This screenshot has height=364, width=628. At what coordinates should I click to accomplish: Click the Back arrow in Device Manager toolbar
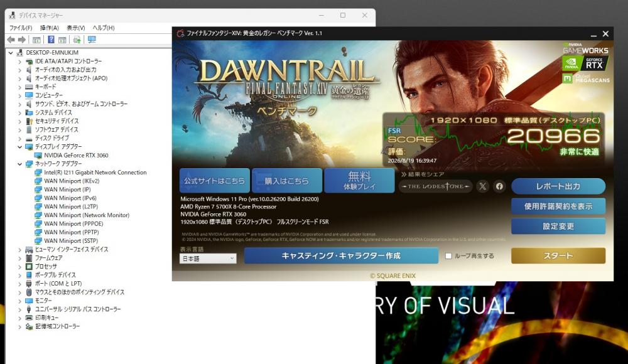coord(11,40)
